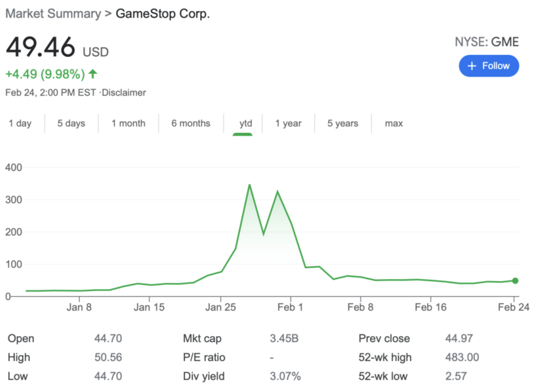
Task: Click the Jan 8 axis label
Action: coord(79,307)
